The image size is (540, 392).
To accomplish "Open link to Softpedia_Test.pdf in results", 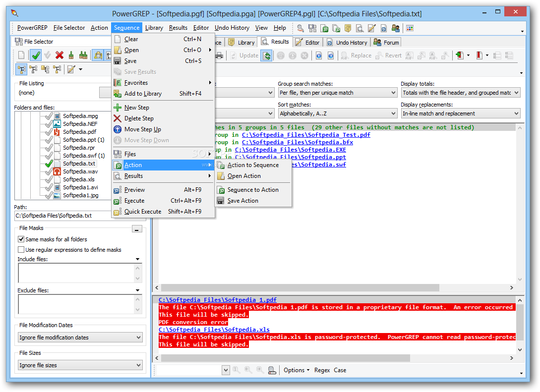I will pos(306,135).
